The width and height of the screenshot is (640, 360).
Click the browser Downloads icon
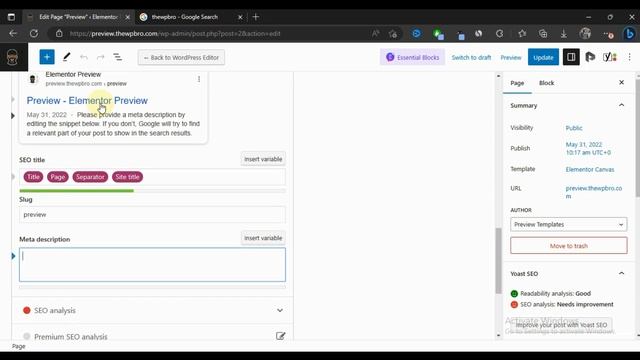564,34
